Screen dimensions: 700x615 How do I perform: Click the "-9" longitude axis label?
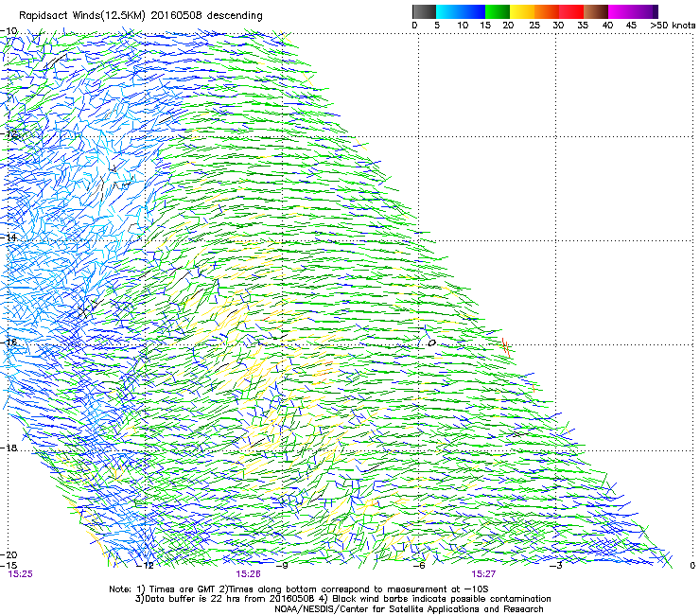pyautogui.click(x=282, y=566)
